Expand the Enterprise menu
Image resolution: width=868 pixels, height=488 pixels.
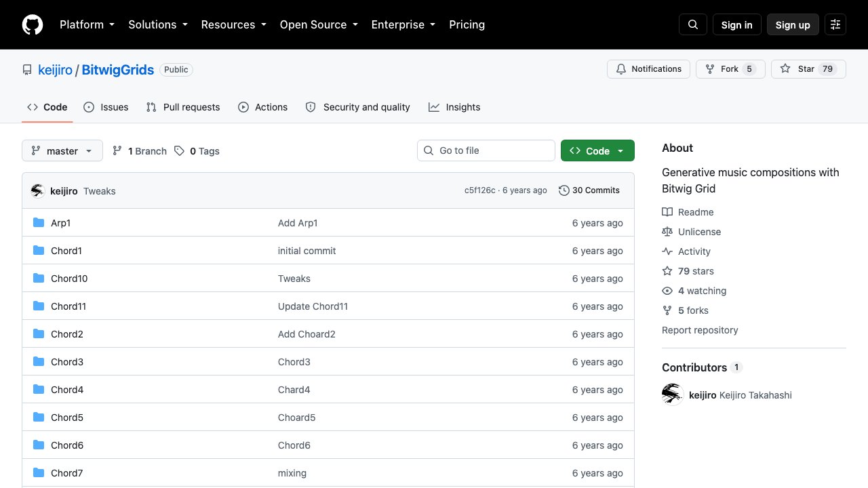click(x=403, y=24)
